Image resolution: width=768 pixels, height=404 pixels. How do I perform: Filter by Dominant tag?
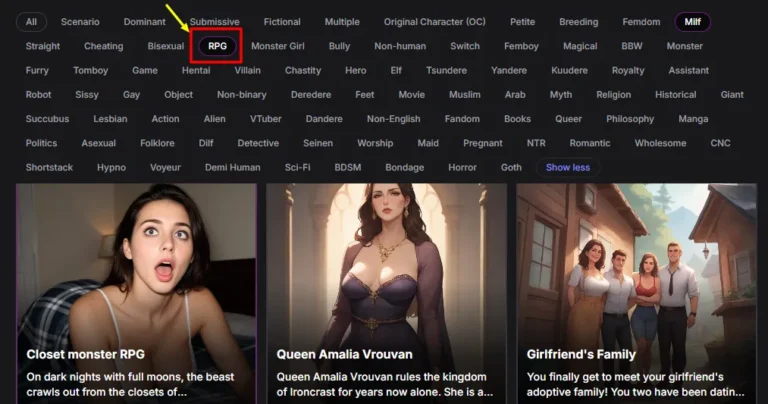tap(144, 22)
